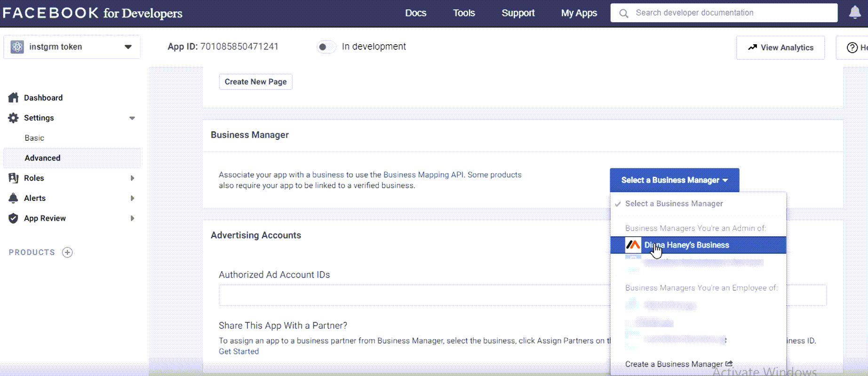The image size is (868, 376).
Task: Open the Support menu
Action: click(x=518, y=13)
